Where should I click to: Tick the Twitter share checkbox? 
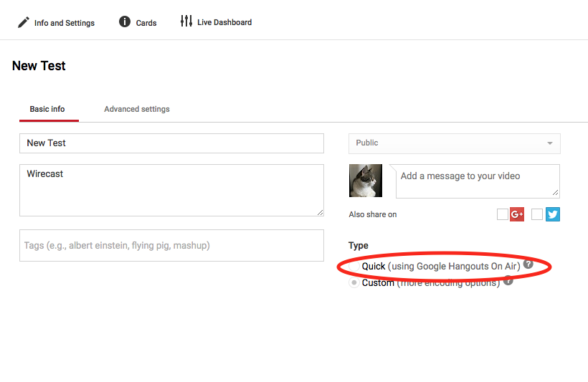point(537,214)
